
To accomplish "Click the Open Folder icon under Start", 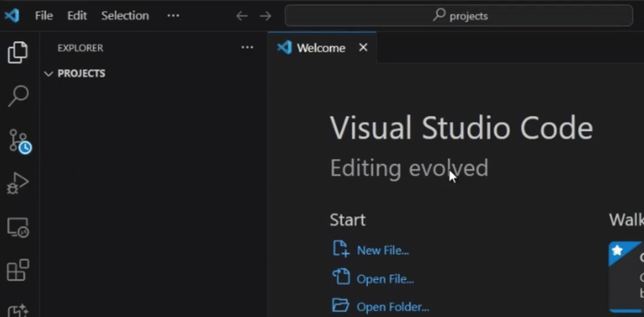I will click(341, 305).
